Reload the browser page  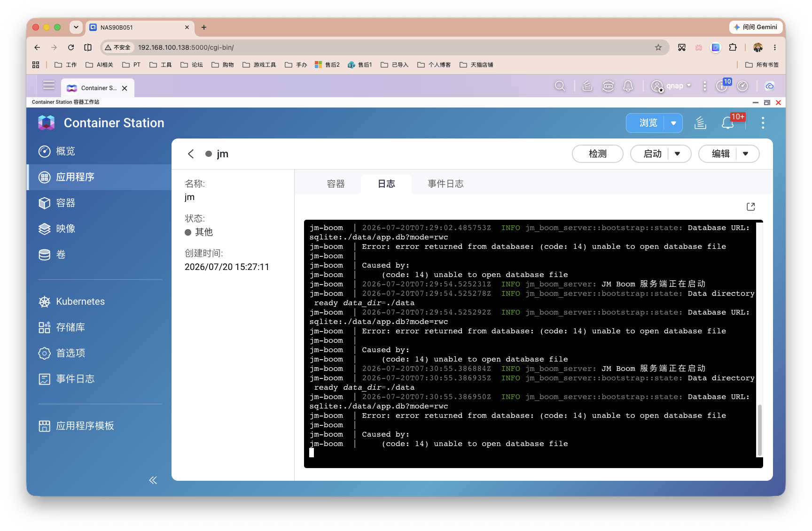tap(71, 47)
